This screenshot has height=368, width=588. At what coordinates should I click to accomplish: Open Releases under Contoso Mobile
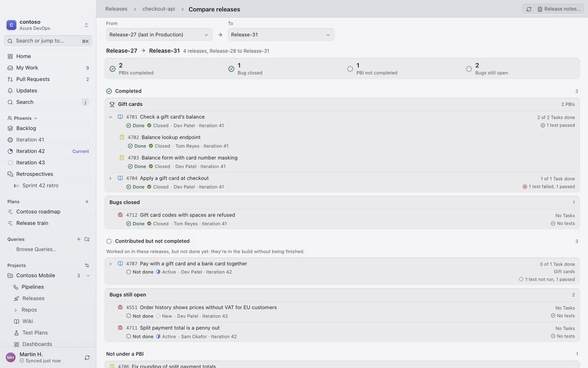[x=48, y=298]
